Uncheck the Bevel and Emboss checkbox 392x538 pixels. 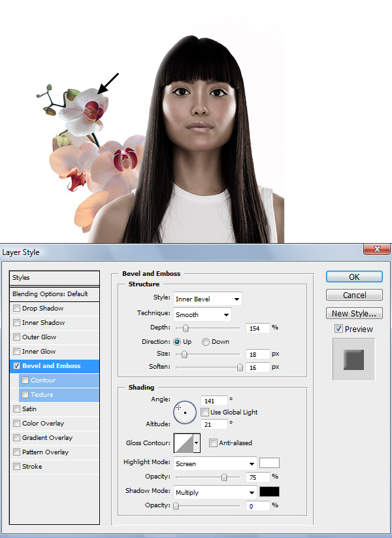[16, 366]
